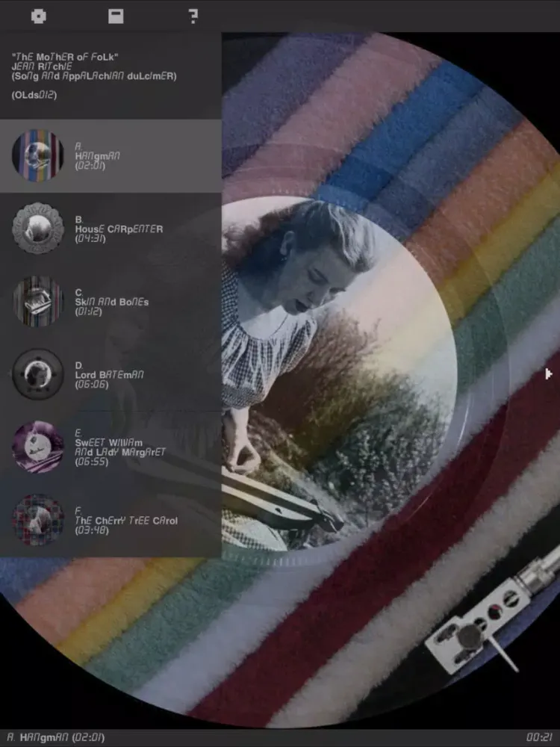This screenshot has width=560, height=747.
Task: Click the now playing Hangman status text
Action: [x=56, y=737]
